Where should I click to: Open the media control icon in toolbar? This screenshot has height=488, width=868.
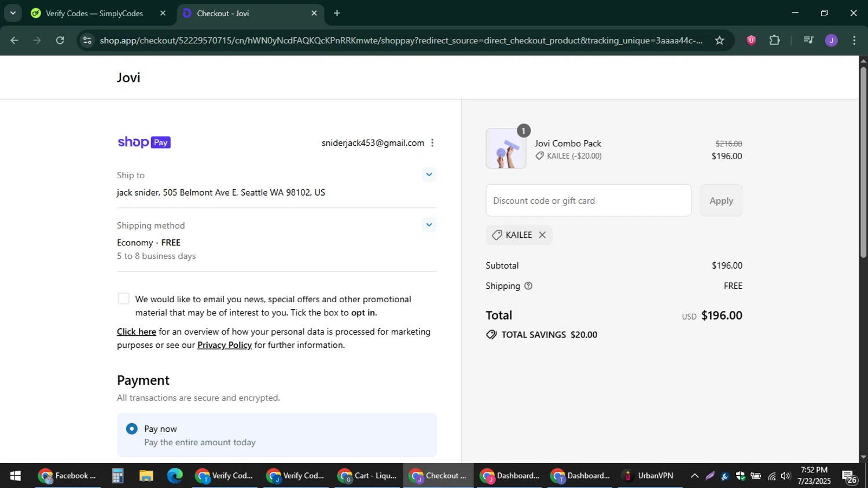[808, 41]
